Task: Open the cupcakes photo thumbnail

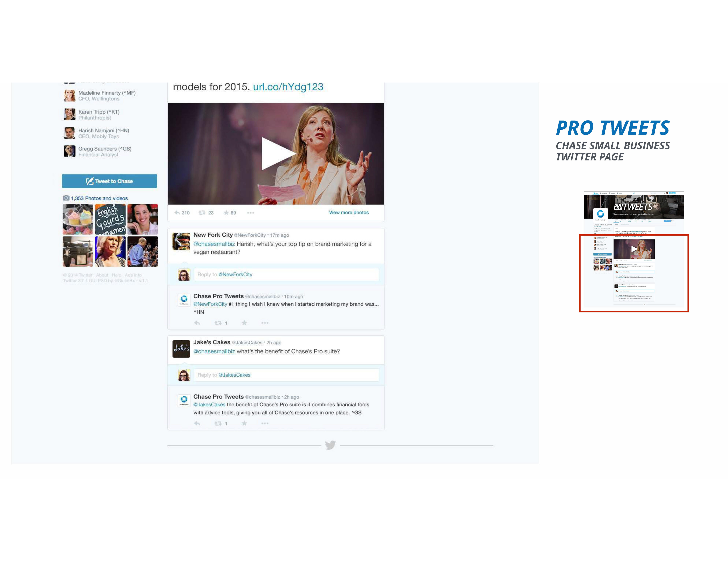Action: pyautogui.click(x=78, y=219)
